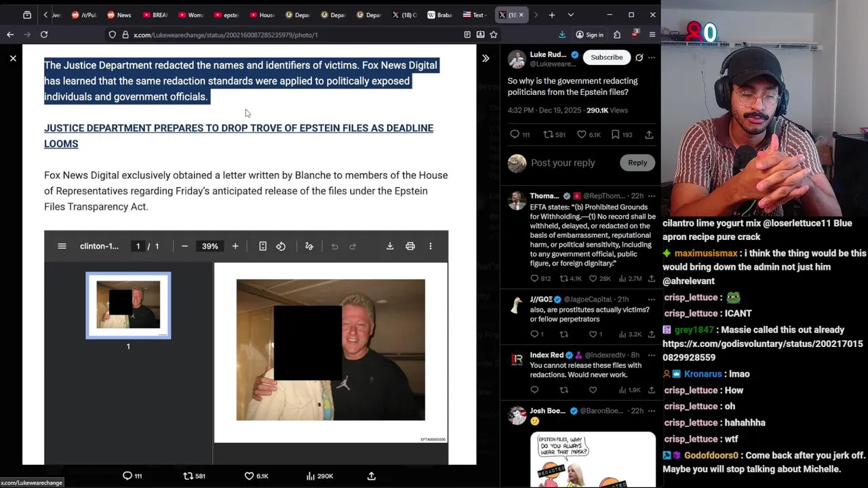868x488 pixels.
Task: Subscribe to Luke Rudkowski
Action: point(606,58)
